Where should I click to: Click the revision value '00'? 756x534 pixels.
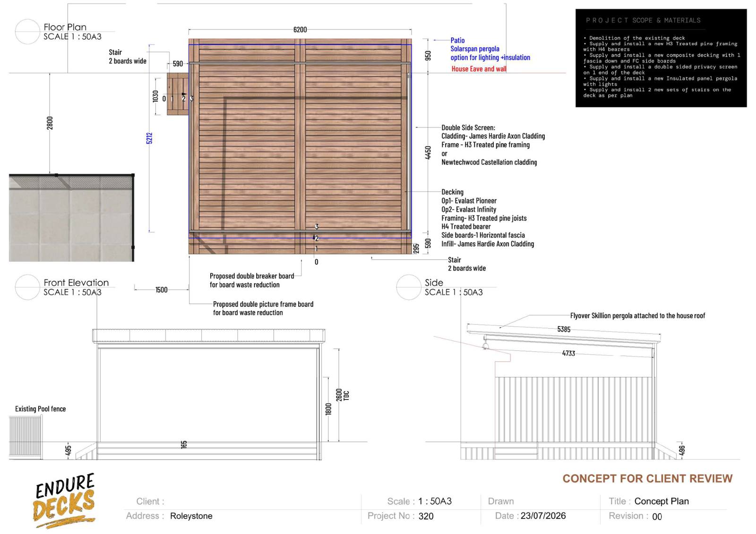coord(657,517)
